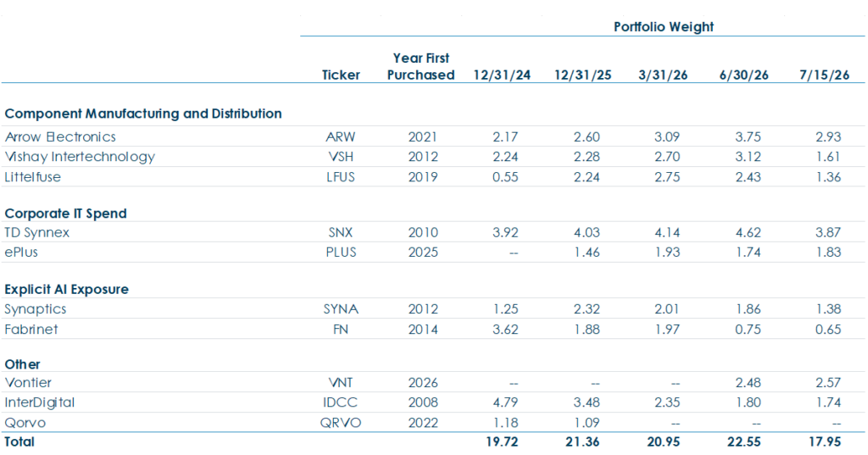Image resolution: width=868 pixels, height=455 pixels.
Task: Select Vishay weight '1.61'
Action: click(x=828, y=157)
